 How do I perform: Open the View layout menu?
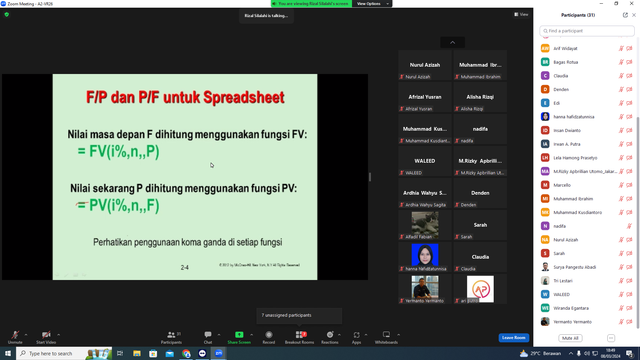pyautogui.click(x=521, y=14)
